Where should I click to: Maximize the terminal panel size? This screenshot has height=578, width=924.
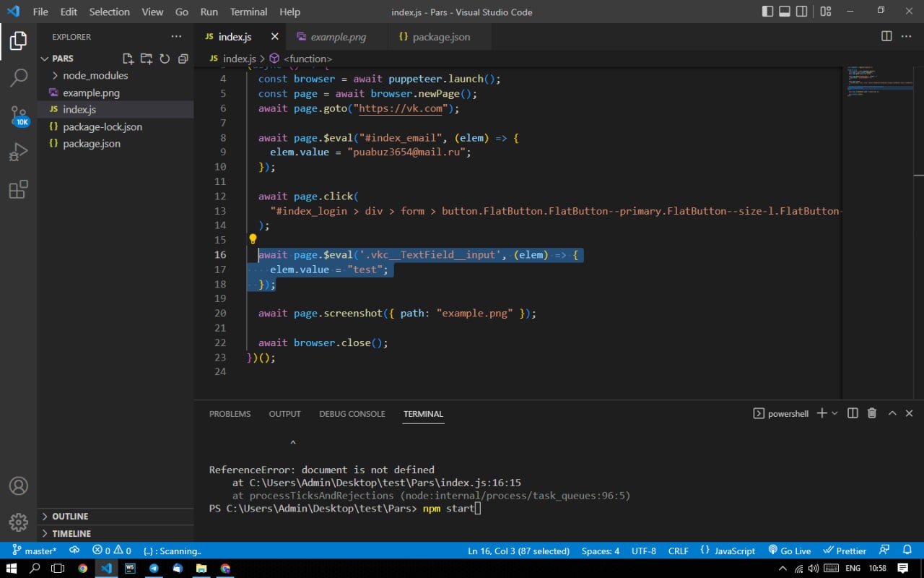[x=892, y=413]
